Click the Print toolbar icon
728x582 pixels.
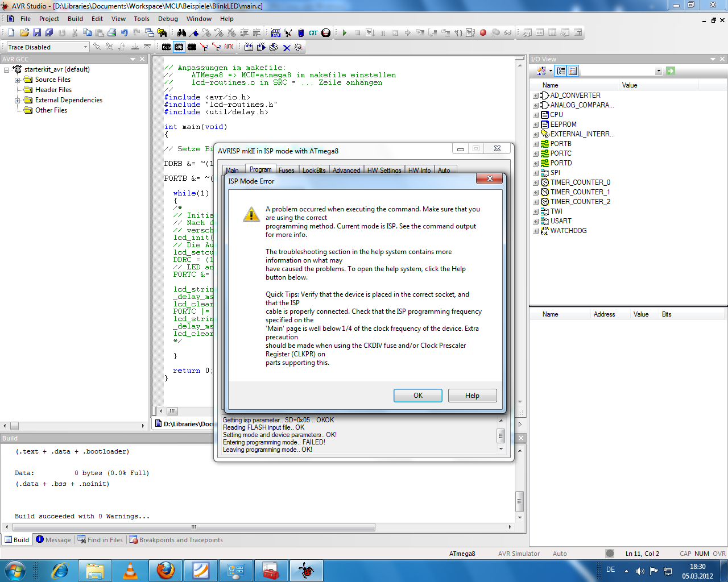pyautogui.click(x=112, y=33)
